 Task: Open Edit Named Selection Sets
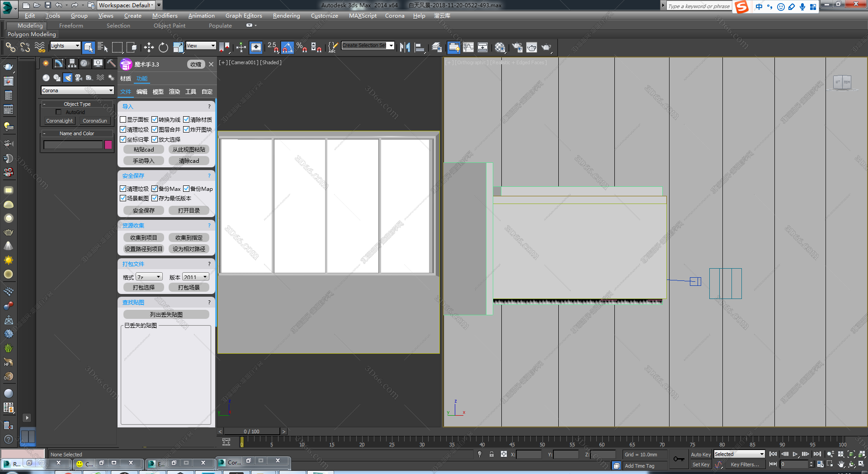pyautogui.click(x=333, y=47)
